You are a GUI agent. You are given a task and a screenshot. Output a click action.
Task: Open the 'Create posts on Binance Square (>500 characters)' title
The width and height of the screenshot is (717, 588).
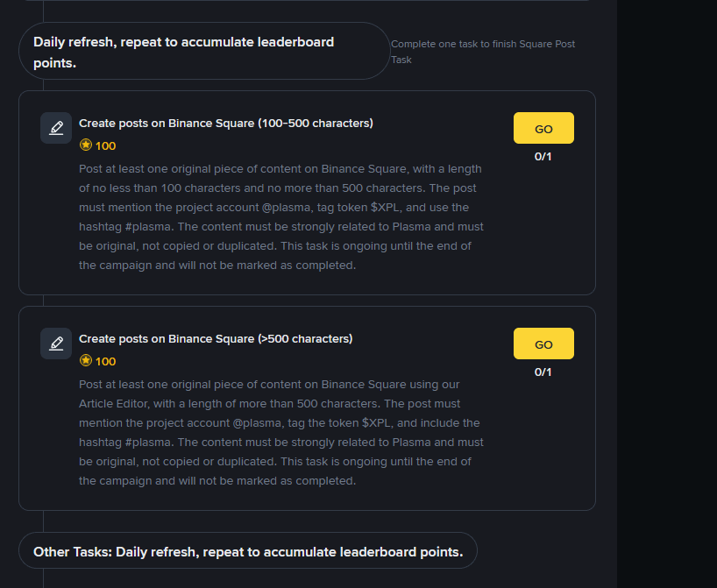pyautogui.click(x=216, y=339)
